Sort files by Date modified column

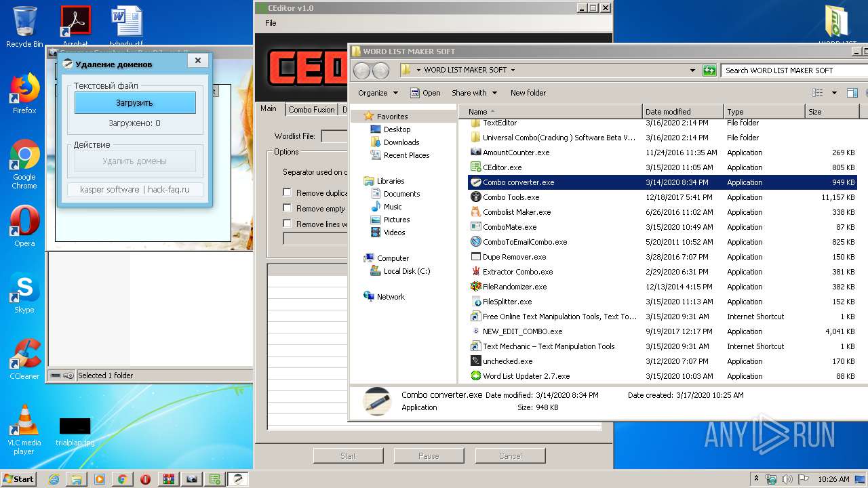click(x=683, y=112)
